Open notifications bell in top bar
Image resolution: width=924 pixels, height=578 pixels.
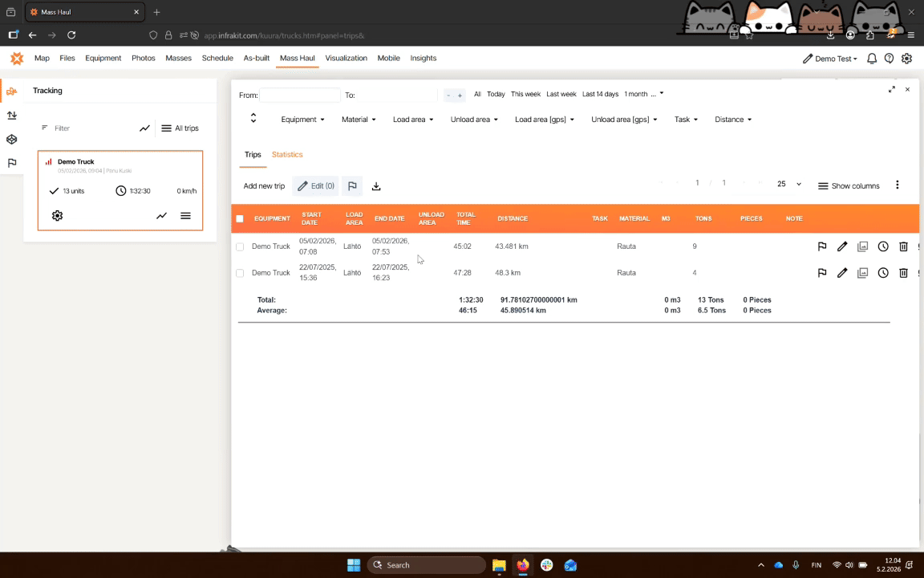coord(872,59)
